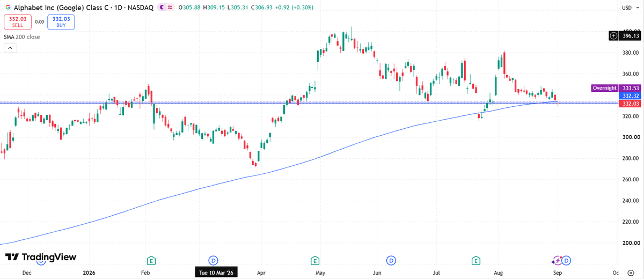Click the 396.13 crosshair price label
The width and height of the screenshot is (644, 279).
point(629,36)
